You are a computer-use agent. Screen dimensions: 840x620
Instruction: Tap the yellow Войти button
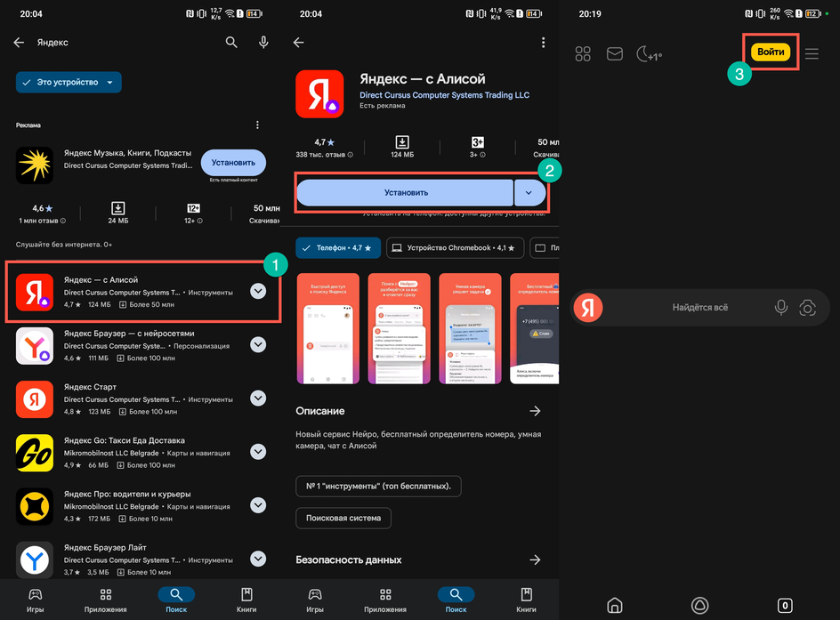[771, 52]
